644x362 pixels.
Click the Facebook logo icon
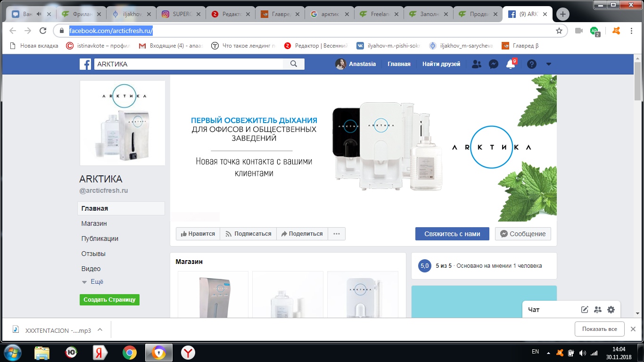85,64
